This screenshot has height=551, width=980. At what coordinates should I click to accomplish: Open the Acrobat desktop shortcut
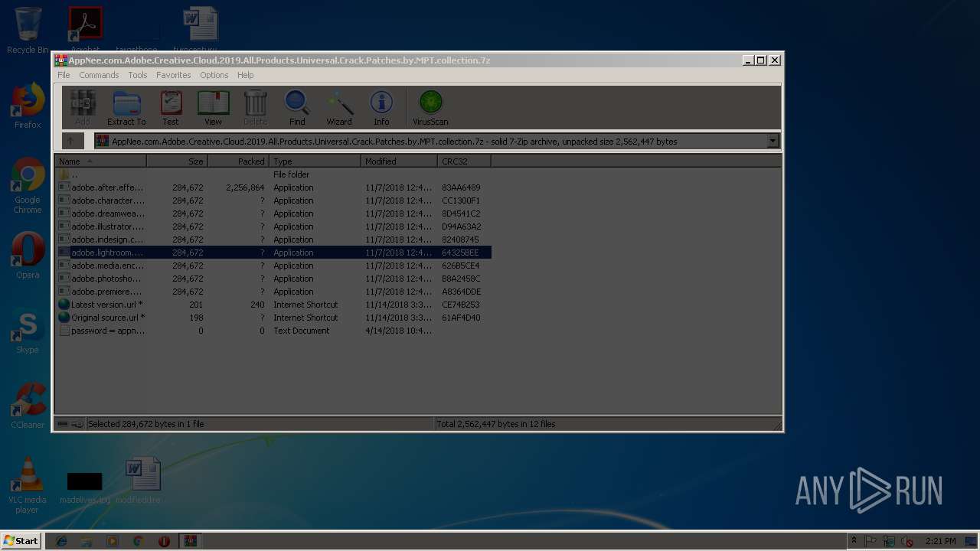[x=85, y=31]
